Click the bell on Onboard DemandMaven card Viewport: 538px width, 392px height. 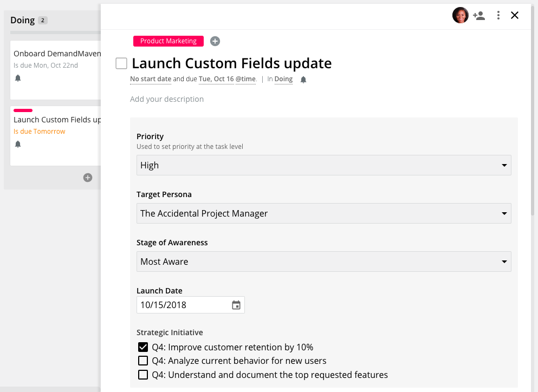click(x=18, y=78)
